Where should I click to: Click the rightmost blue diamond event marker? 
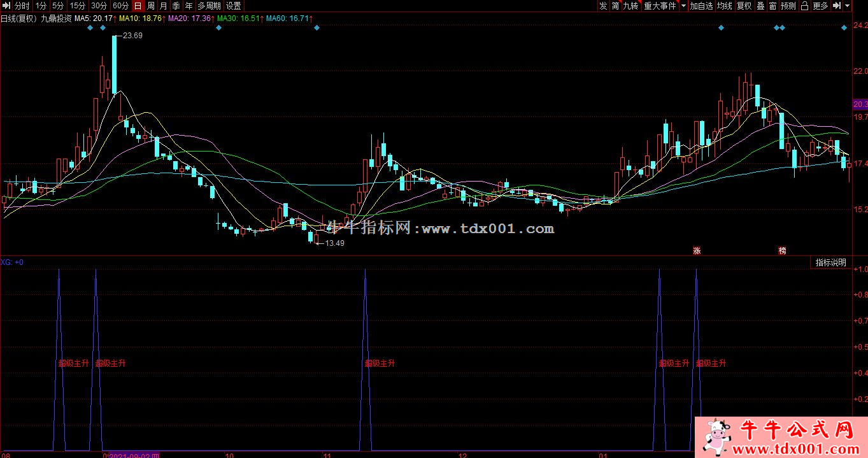click(844, 28)
